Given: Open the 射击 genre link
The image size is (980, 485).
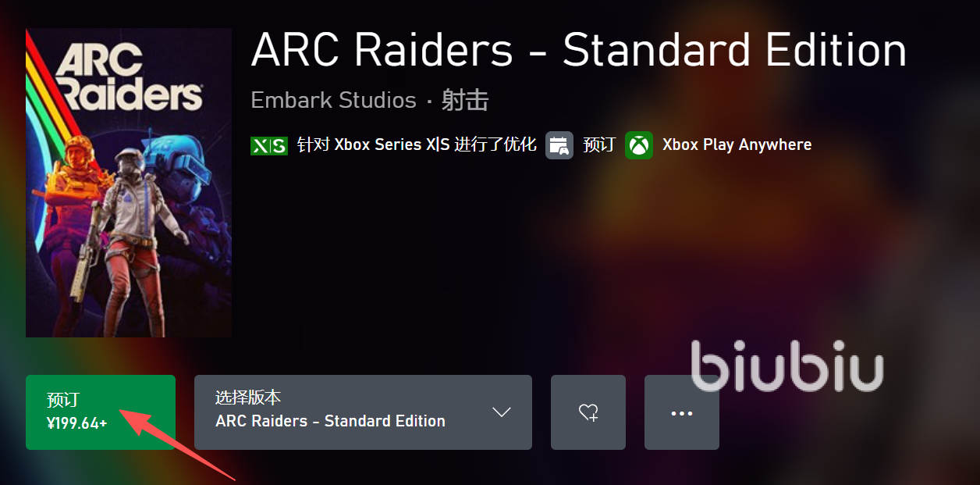Looking at the screenshot, I should tap(465, 101).
